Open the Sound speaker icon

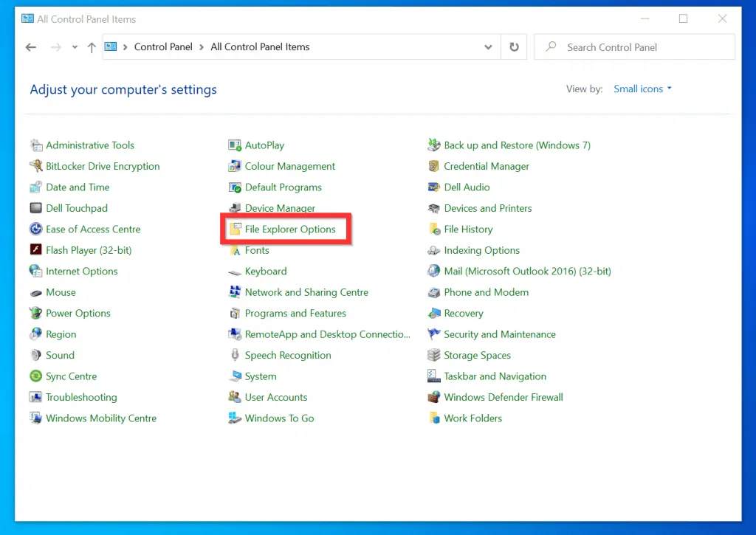point(35,355)
